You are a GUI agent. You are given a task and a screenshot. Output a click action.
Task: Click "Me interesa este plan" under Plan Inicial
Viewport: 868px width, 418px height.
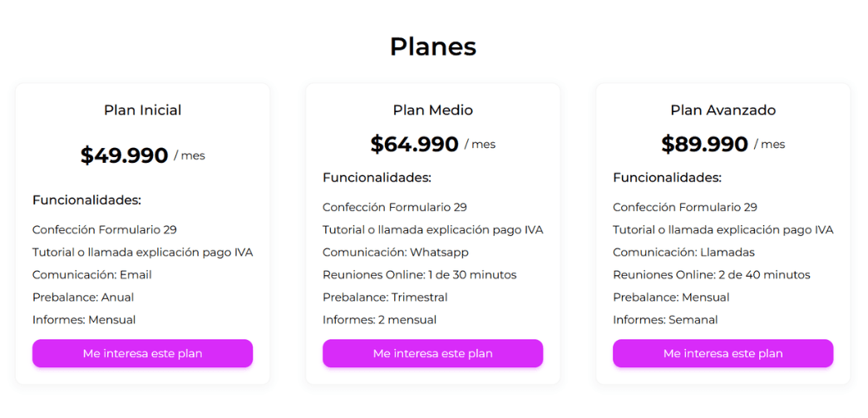tap(142, 353)
